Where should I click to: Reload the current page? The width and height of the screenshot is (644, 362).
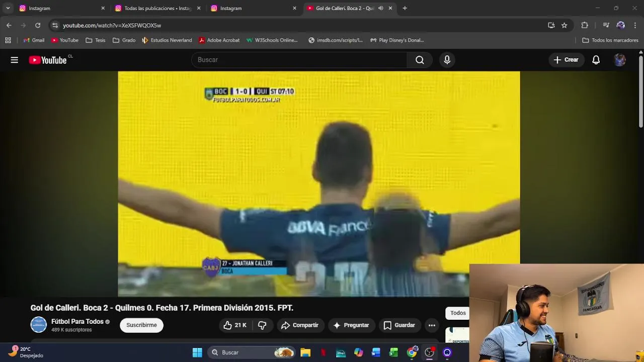38,25
